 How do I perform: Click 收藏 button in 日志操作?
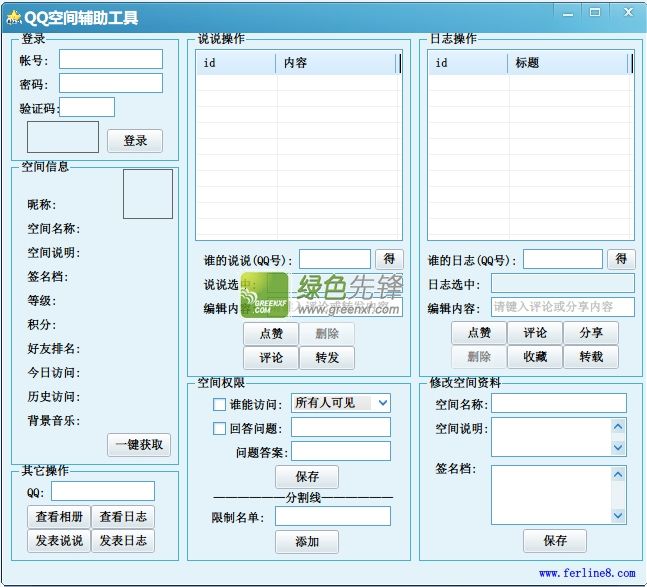[535, 357]
